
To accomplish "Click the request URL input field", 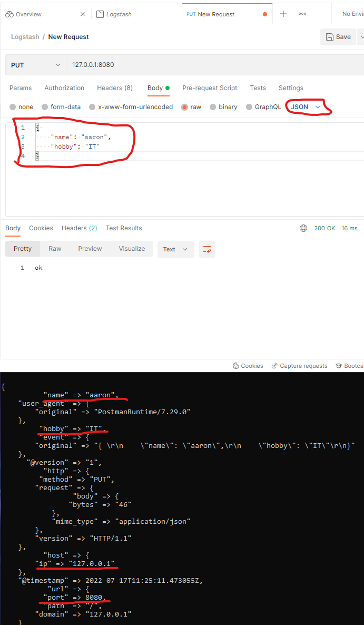I will pos(211,65).
